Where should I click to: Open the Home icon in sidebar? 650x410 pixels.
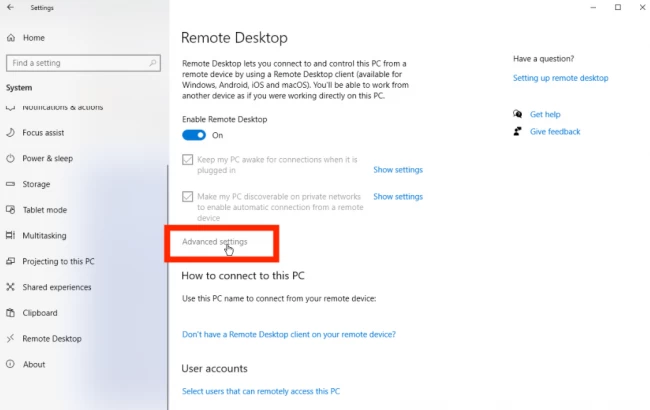(x=11, y=38)
